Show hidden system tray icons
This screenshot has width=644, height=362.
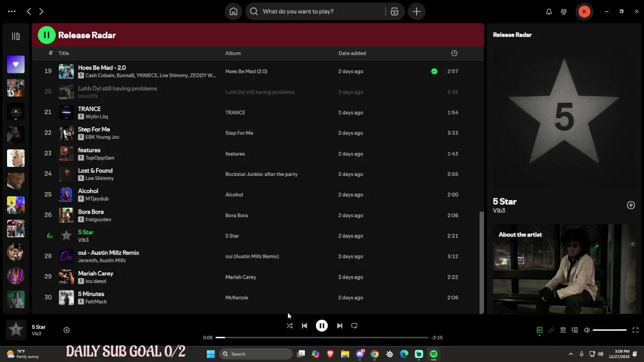coord(571,354)
